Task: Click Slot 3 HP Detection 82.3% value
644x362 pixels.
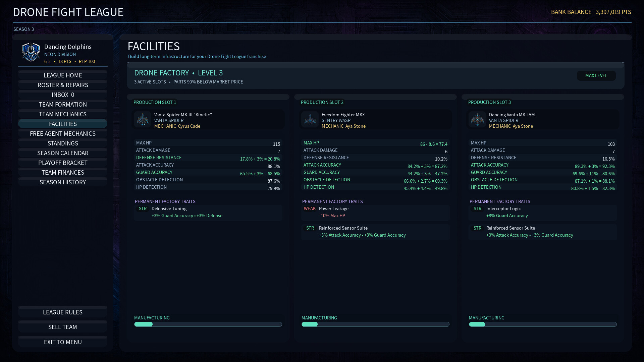Action: coord(593,188)
